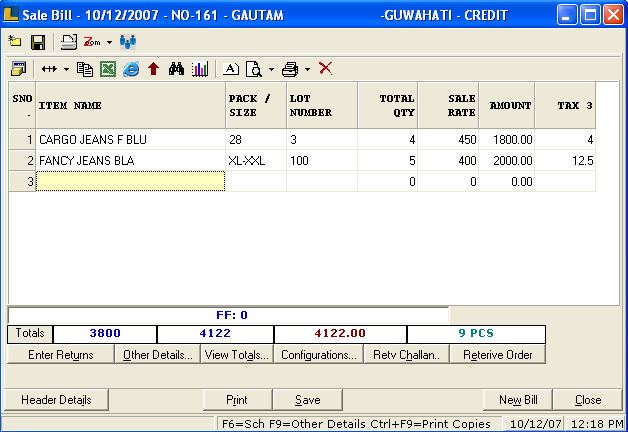Click the PACK / SIZE column header
This screenshot has height=432, width=628.
256,106
